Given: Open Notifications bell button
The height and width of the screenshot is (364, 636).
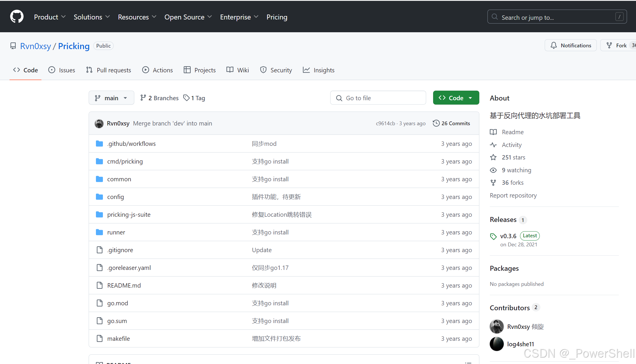Looking at the screenshot, I should [x=571, y=45].
